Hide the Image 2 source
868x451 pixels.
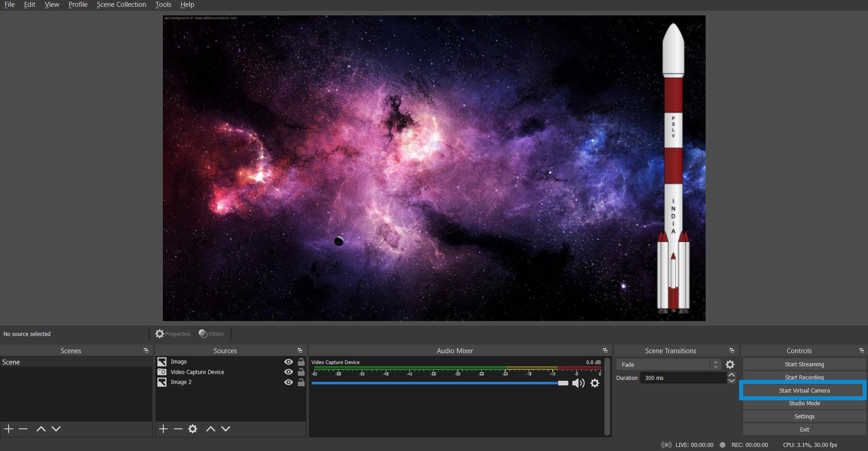[288, 382]
